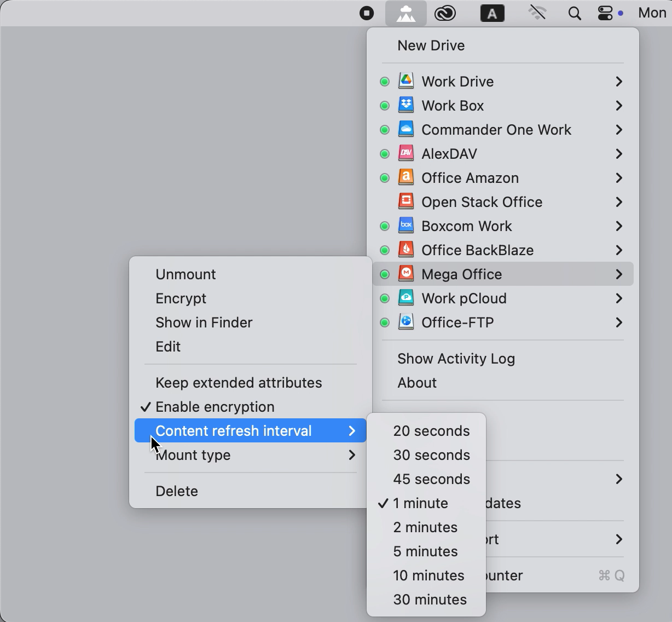The height and width of the screenshot is (622, 672).
Task: Open the About entry
Action: (503, 383)
